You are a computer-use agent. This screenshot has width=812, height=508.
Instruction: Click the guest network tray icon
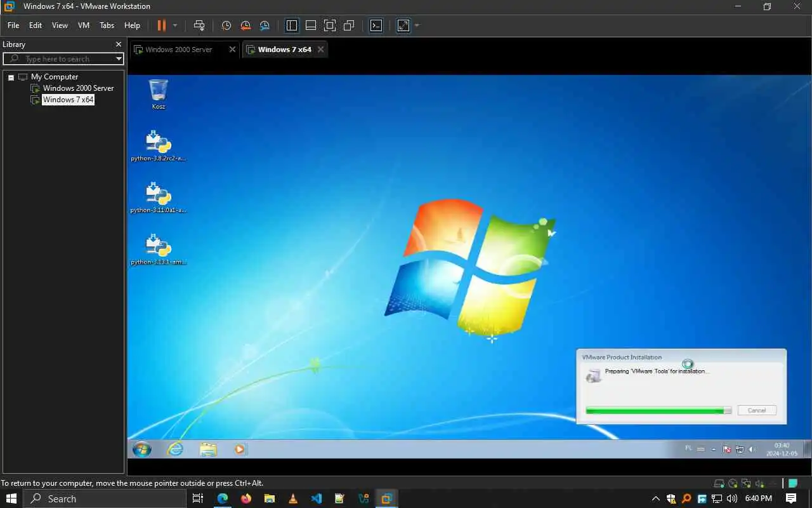(x=740, y=449)
